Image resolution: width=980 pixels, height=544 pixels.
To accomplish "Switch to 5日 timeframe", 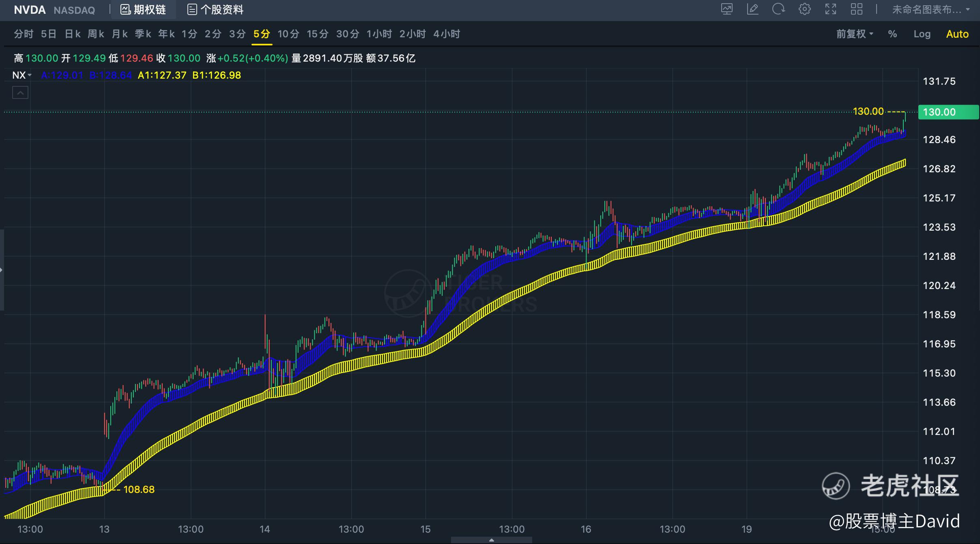I will pyautogui.click(x=49, y=34).
